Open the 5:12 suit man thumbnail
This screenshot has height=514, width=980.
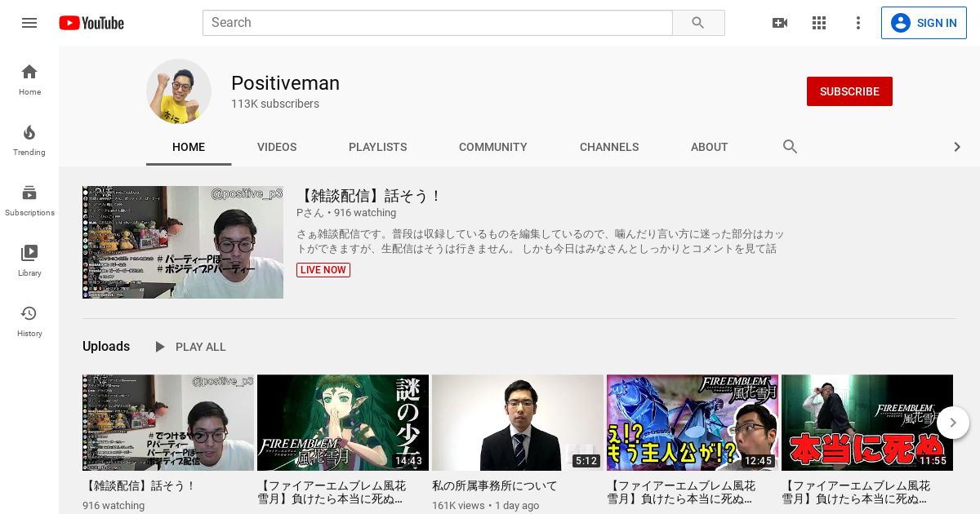point(518,423)
